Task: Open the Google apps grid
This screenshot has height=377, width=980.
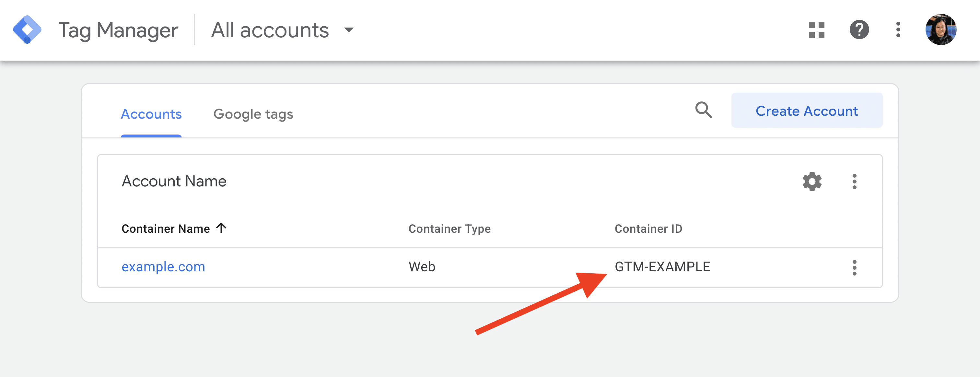Action: coord(816,30)
